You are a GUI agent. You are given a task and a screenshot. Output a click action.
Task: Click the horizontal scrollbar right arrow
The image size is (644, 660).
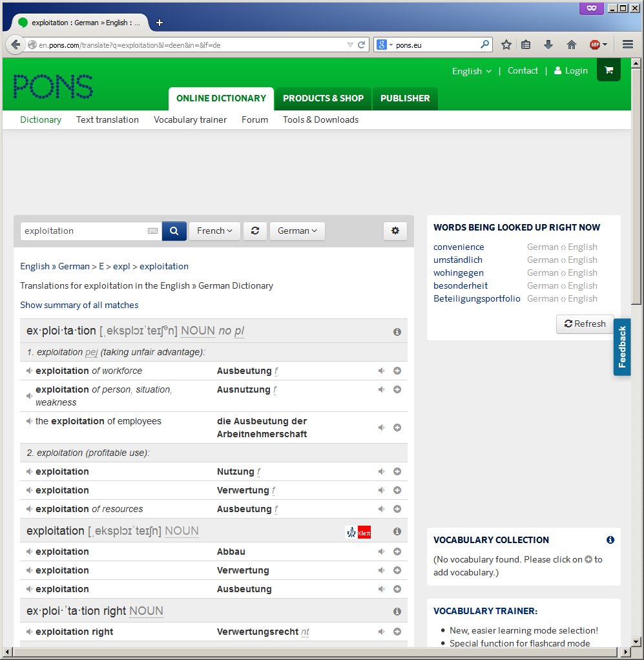click(x=627, y=652)
